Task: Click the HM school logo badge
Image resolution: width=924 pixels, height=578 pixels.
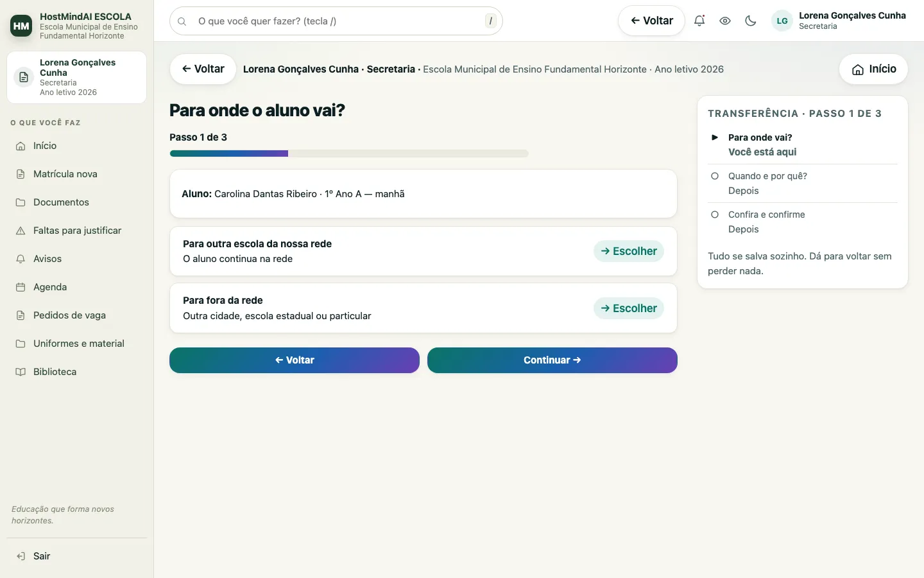Action: click(x=21, y=26)
